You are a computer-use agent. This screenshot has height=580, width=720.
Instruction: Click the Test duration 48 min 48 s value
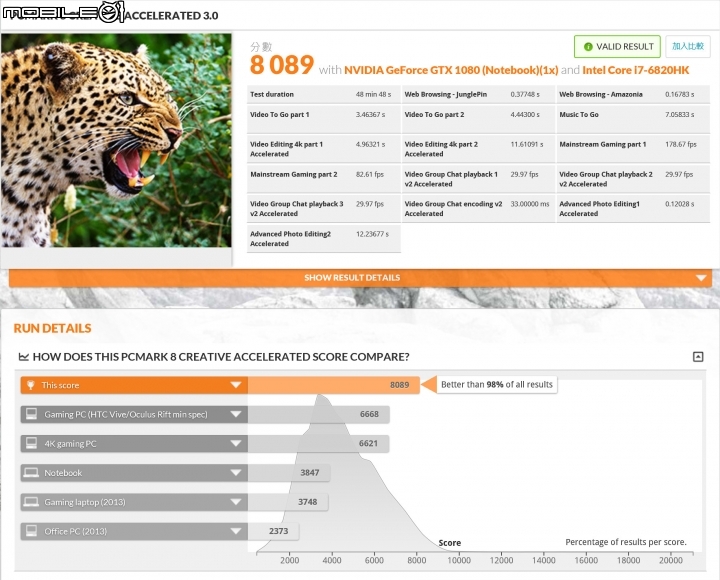tap(373, 94)
